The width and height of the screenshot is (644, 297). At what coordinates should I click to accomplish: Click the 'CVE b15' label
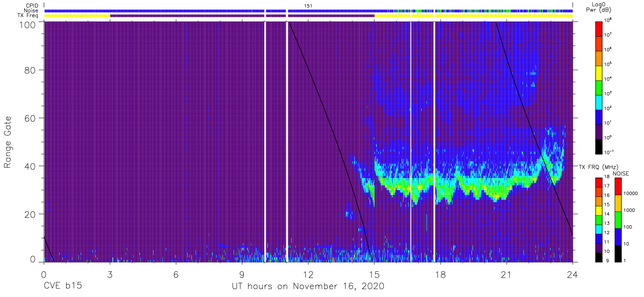coord(62,287)
